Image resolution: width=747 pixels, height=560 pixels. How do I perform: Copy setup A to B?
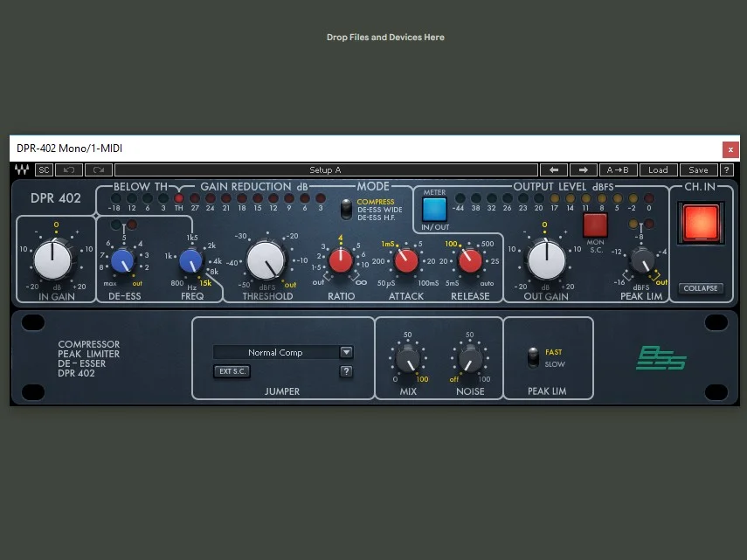coord(618,170)
